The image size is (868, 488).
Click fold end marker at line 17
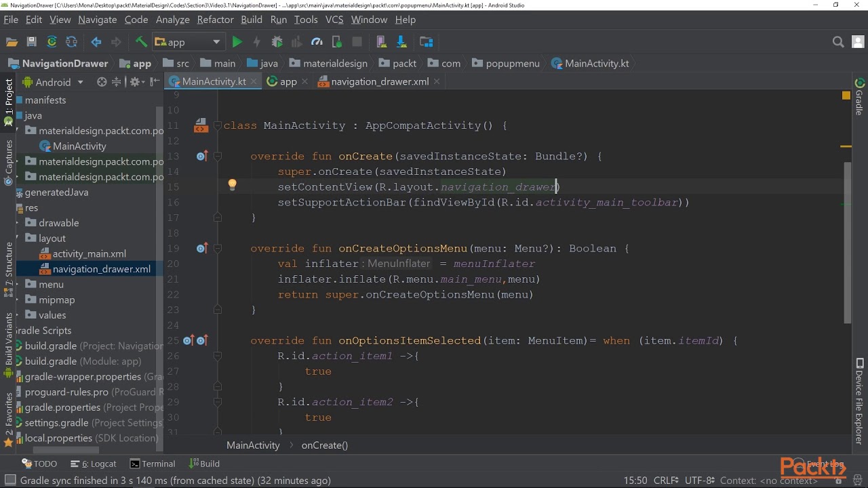point(218,218)
